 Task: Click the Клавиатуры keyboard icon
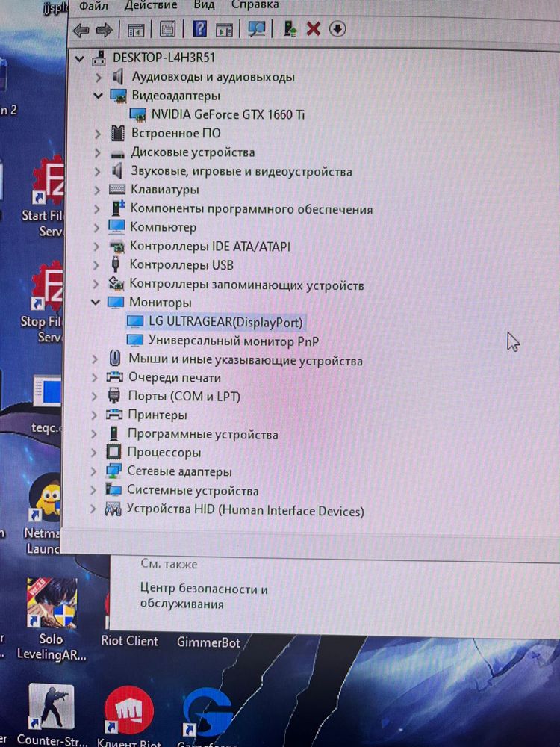click(x=117, y=190)
